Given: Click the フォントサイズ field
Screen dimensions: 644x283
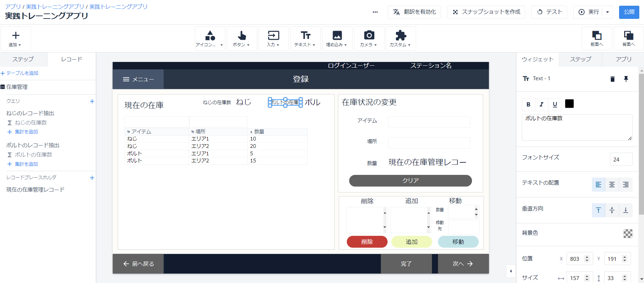Looking at the screenshot, I should pyautogui.click(x=621, y=159).
